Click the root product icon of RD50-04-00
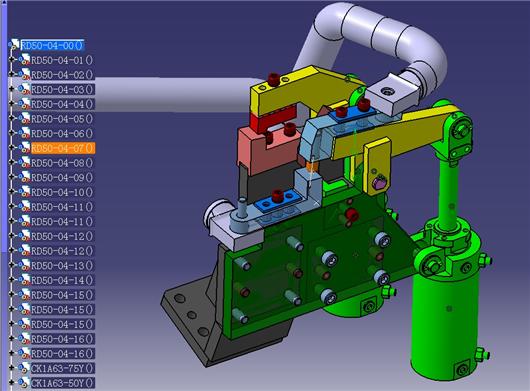The image size is (530, 391). [14, 45]
